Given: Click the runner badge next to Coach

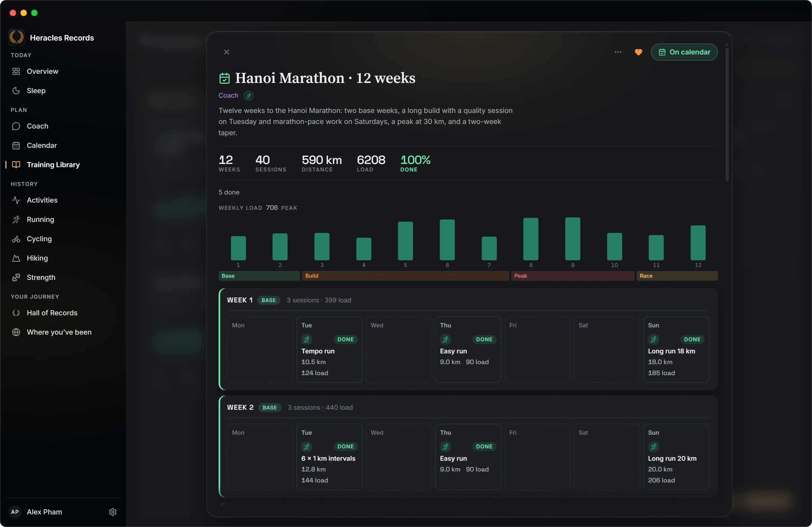Looking at the screenshot, I should 249,96.
